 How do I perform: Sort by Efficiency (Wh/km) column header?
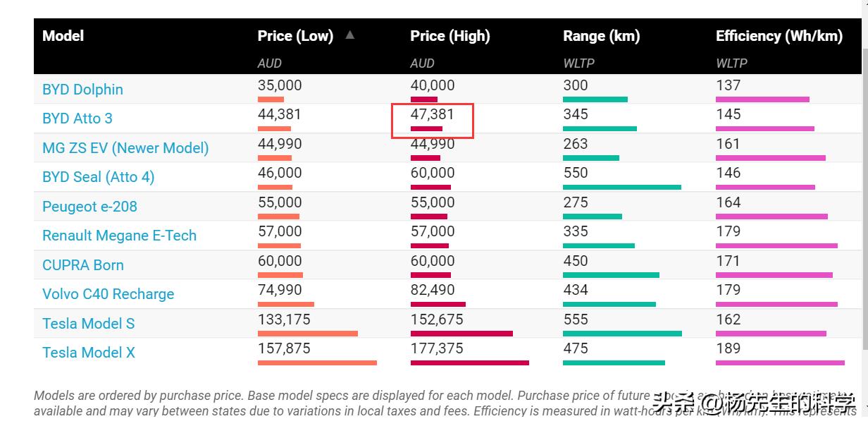[779, 36]
